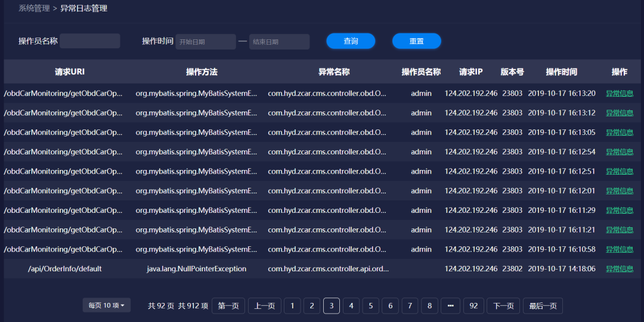Open the 开始日期 start date field
Image resolution: width=644 pixels, height=322 pixels.
point(206,42)
